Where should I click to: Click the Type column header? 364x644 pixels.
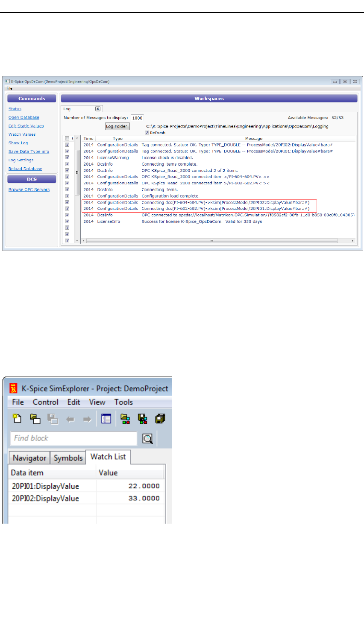[x=117, y=138]
